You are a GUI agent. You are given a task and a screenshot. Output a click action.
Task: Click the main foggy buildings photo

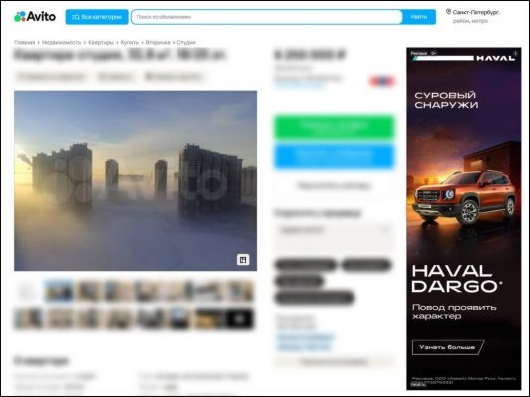point(135,181)
